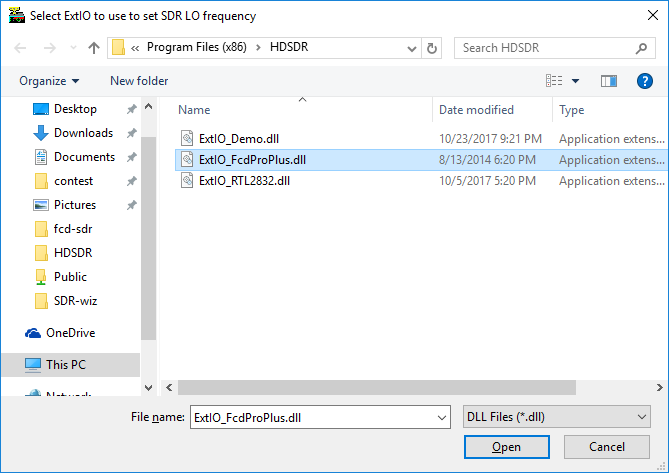The image size is (669, 473).
Task: Click the Cancel button
Action: pyautogui.click(x=607, y=447)
